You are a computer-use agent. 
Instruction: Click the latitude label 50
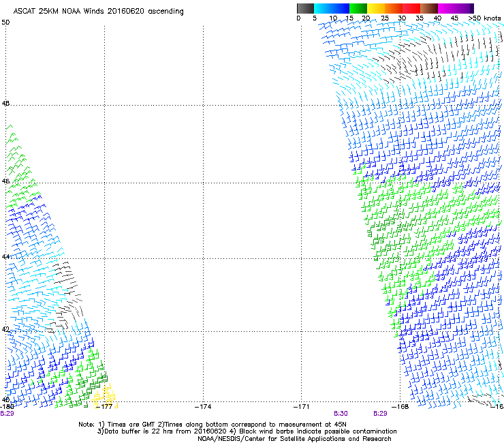coord(5,22)
